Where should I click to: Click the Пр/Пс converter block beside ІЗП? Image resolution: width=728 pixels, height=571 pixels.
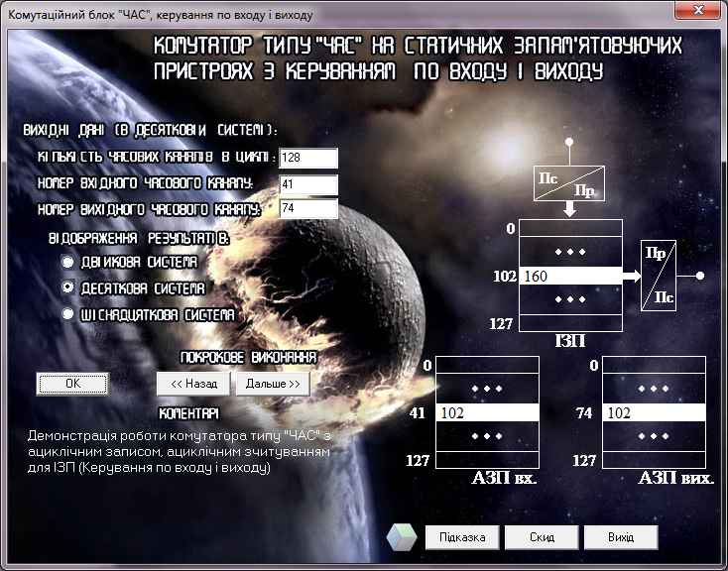[659, 276]
